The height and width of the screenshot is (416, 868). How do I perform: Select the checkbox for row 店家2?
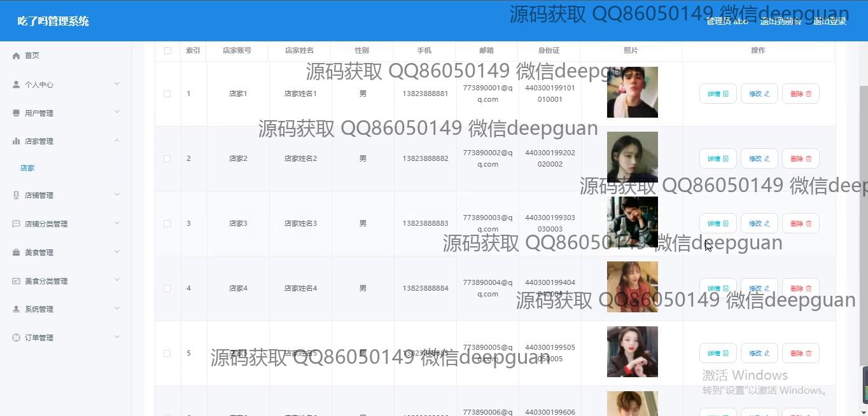[167, 158]
